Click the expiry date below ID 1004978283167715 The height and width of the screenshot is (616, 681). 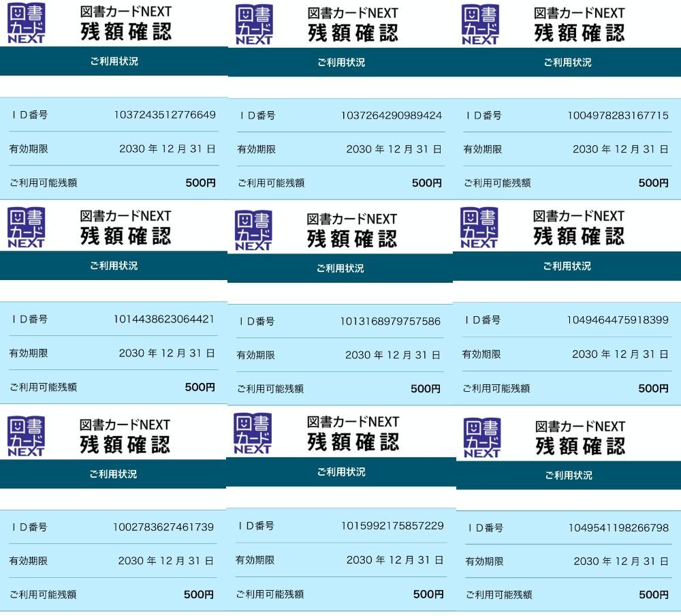(620, 149)
